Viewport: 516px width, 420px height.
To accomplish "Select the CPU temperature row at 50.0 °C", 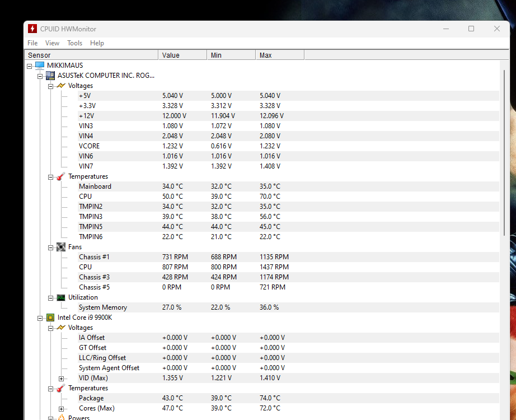I will tap(288, 197).
